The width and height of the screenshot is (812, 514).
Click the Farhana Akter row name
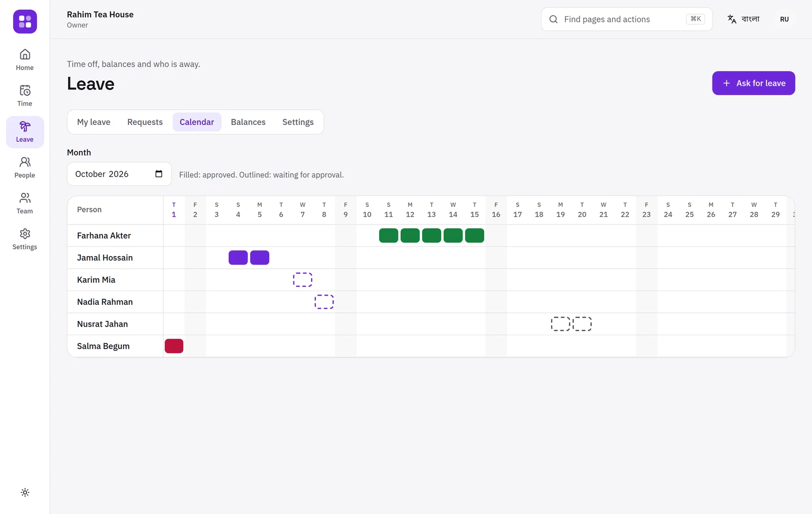coord(104,236)
